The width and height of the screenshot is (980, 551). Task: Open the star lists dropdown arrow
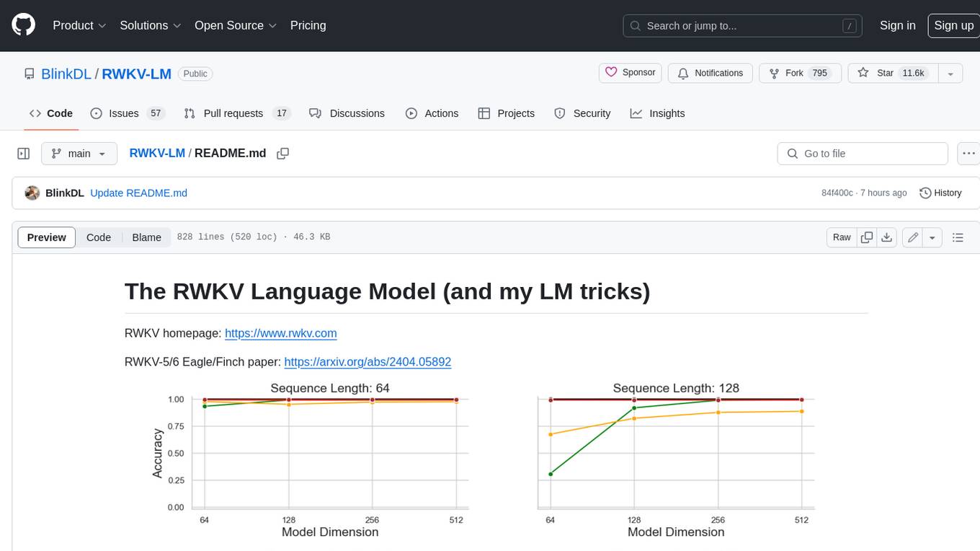(950, 73)
